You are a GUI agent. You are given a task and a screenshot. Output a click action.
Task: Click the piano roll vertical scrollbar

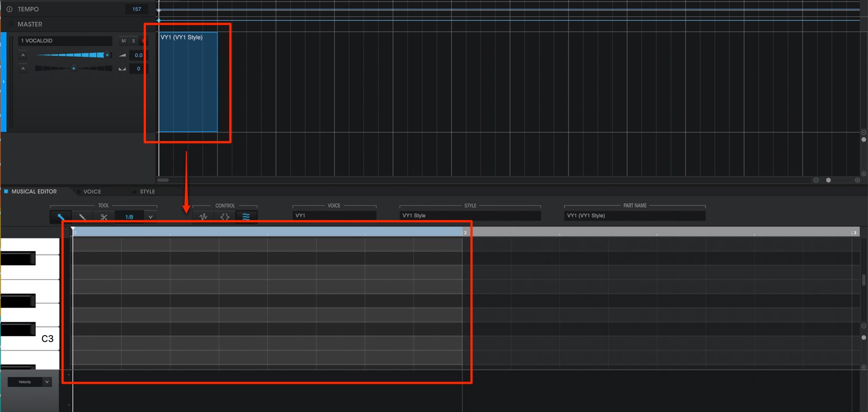click(864, 280)
